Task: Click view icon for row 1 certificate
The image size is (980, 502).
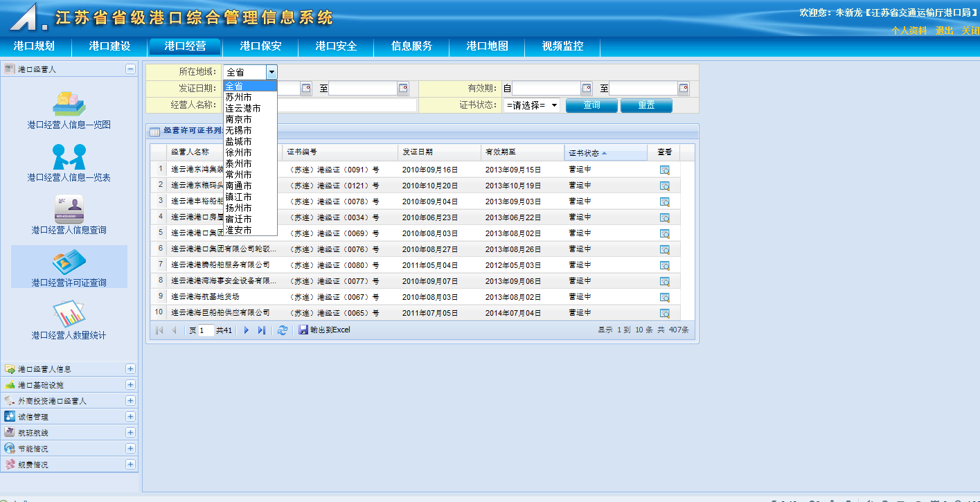Action: [664, 170]
